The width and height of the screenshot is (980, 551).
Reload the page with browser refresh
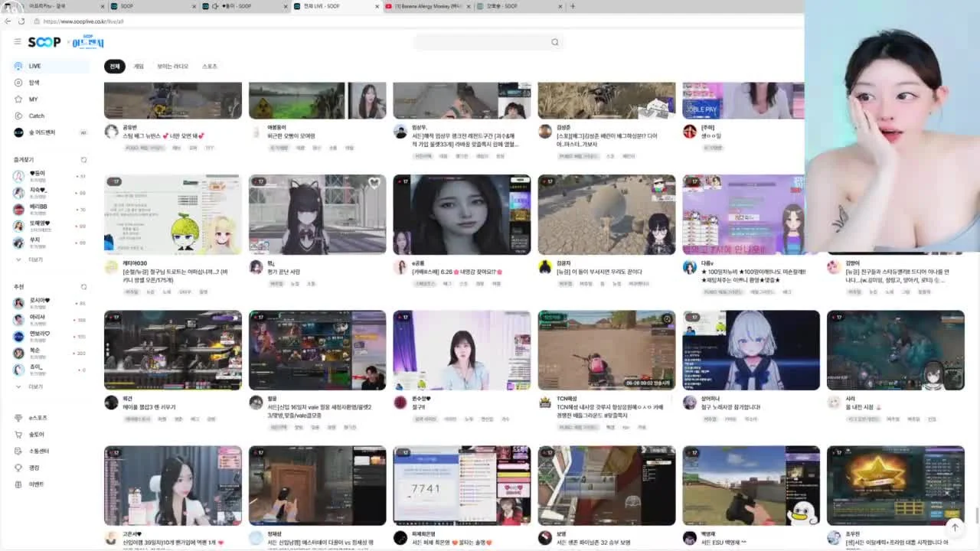[x=21, y=21]
